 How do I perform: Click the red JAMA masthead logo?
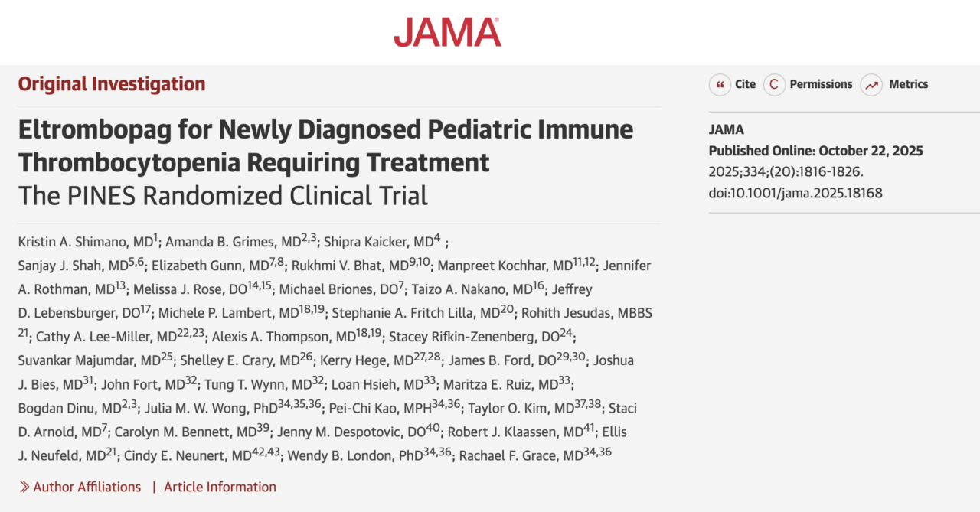(447, 31)
